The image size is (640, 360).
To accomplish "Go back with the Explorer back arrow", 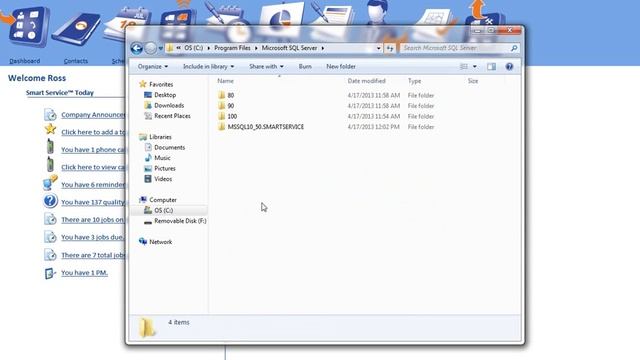I will tap(137, 48).
